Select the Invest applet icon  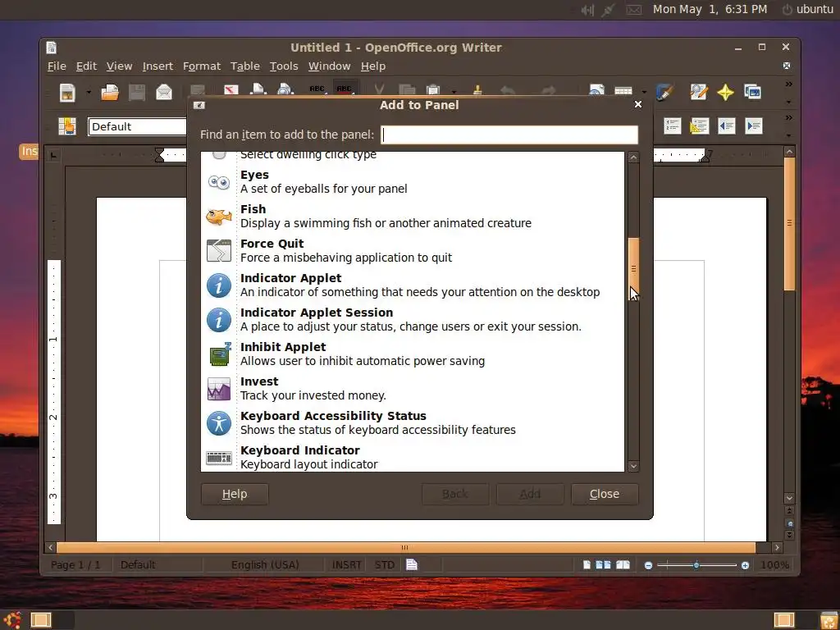(218, 389)
